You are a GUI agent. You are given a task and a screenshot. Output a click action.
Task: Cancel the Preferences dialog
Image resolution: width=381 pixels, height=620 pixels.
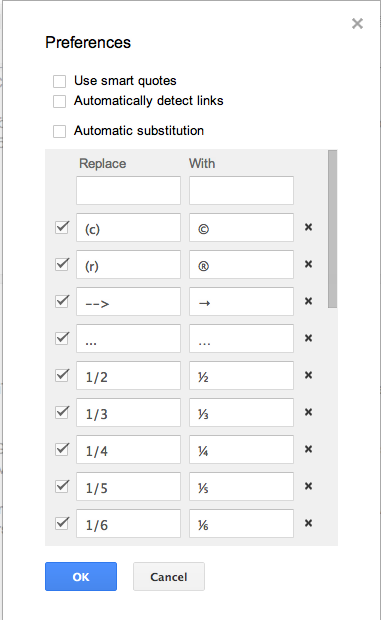169,577
